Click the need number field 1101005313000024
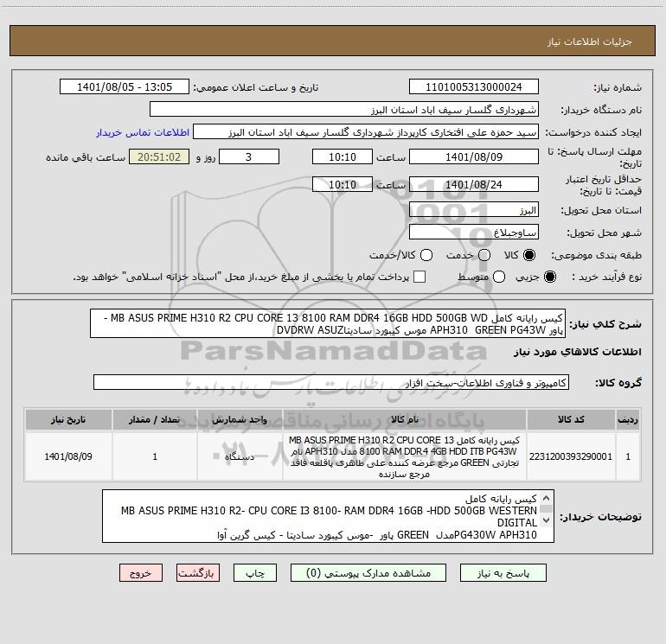This screenshot has width=666, height=644. 474,87
